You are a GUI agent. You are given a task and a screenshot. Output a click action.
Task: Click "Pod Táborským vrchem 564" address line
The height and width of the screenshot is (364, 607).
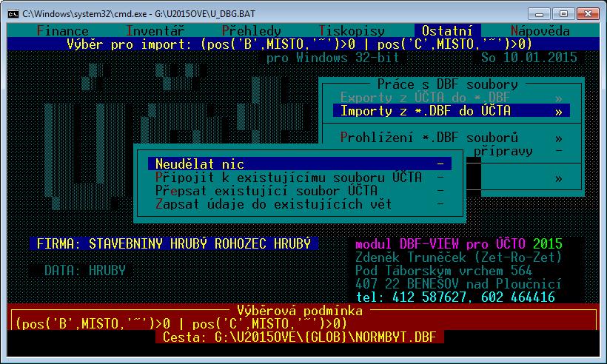point(444,270)
